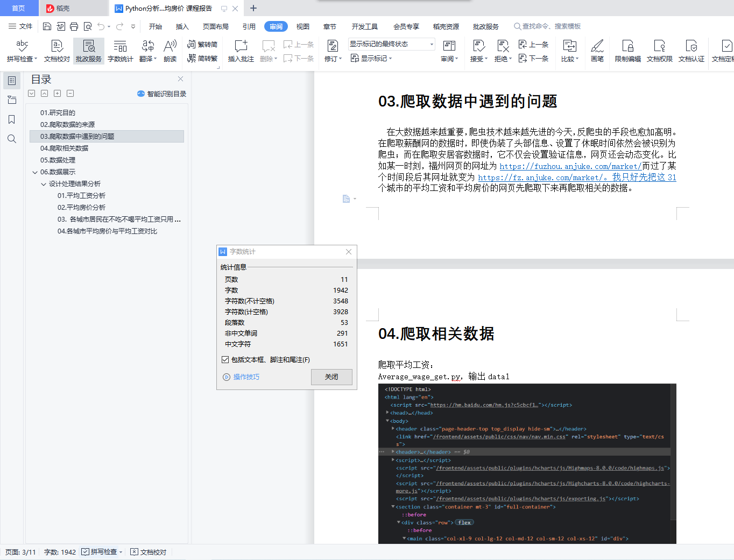Open the 显示标记的最终状态 combo box
This screenshot has width=734, height=560.
coord(391,44)
